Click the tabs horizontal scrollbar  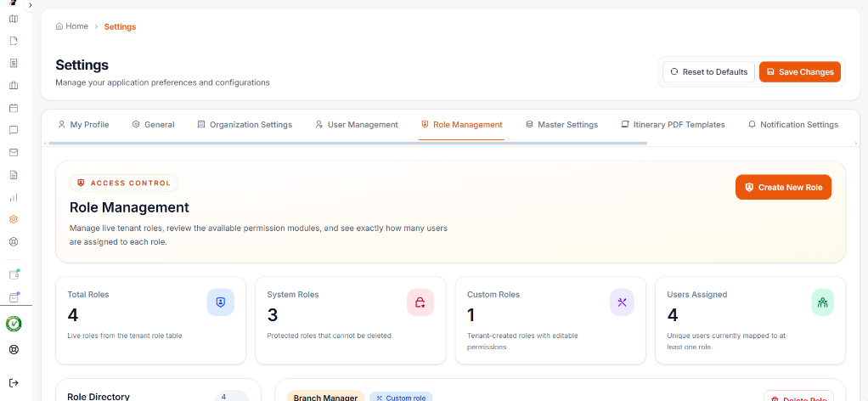[347, 144]
